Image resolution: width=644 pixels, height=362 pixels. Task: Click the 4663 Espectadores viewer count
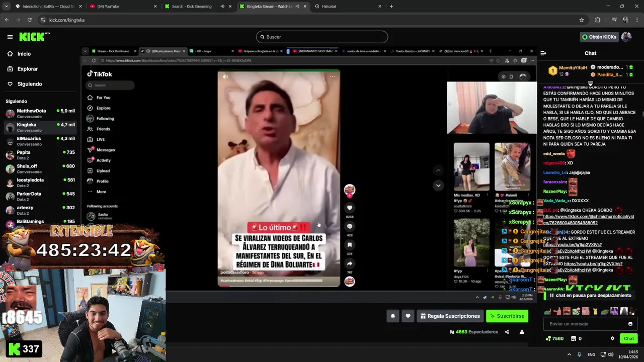tap(473, 332)
